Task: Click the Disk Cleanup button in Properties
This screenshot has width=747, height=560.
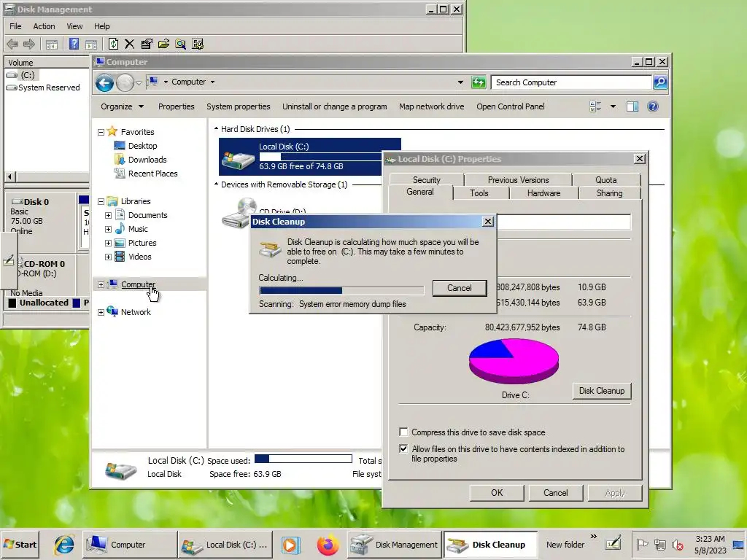Action: [602, 391]
